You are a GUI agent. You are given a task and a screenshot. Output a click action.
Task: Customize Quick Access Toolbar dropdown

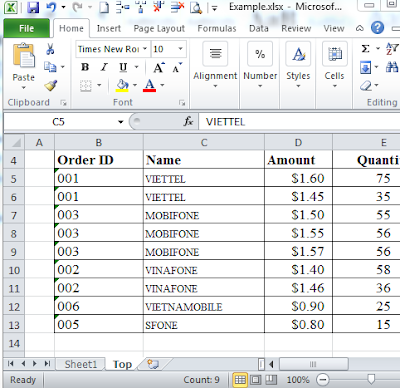pos(214,8)
